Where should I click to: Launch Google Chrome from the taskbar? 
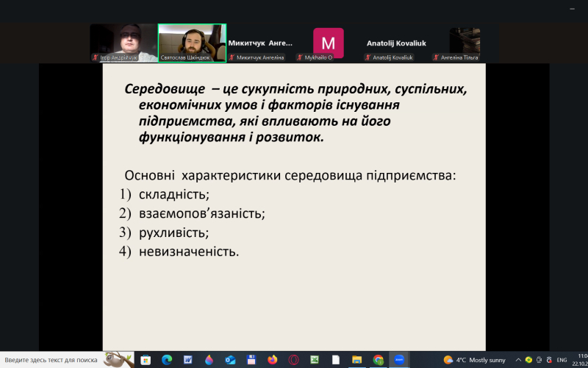point(379,360)
